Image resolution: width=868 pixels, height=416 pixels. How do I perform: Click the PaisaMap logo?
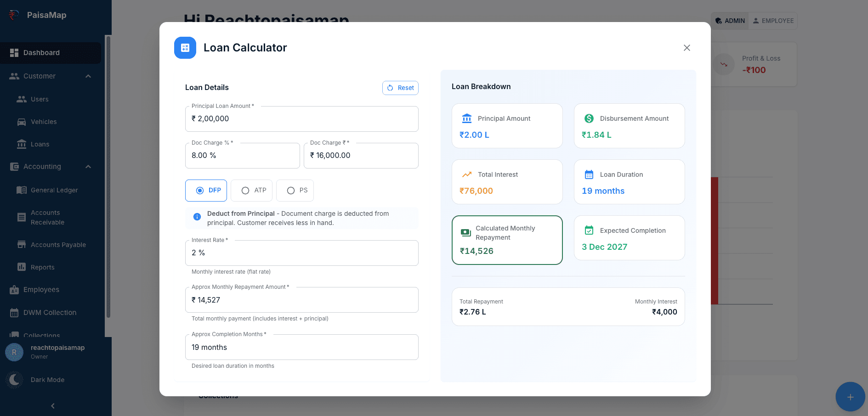(14, 15)
